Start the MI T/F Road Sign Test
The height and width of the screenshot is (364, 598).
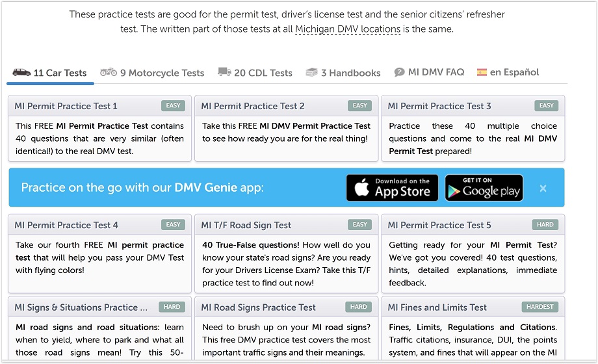coord(246,225)
